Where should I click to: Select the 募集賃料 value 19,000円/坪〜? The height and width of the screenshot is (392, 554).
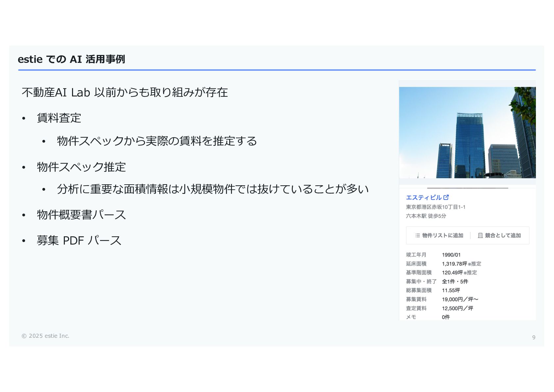(x=460, y=299)
